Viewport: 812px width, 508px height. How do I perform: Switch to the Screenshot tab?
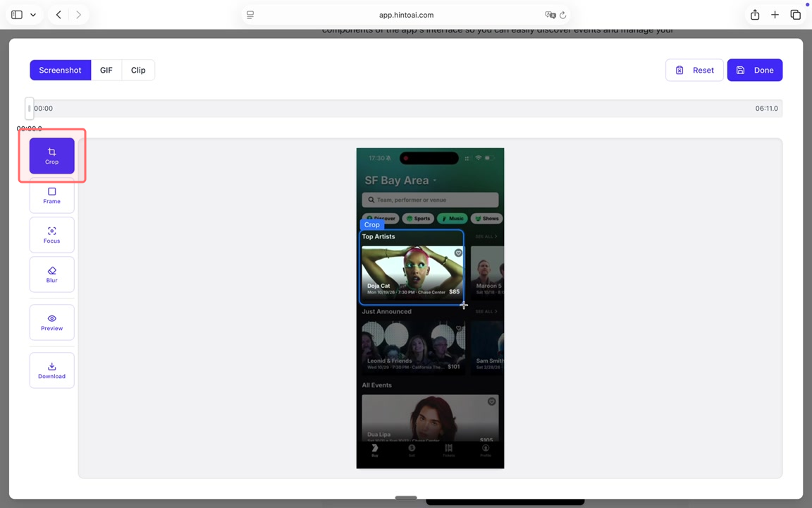(60, 70)
